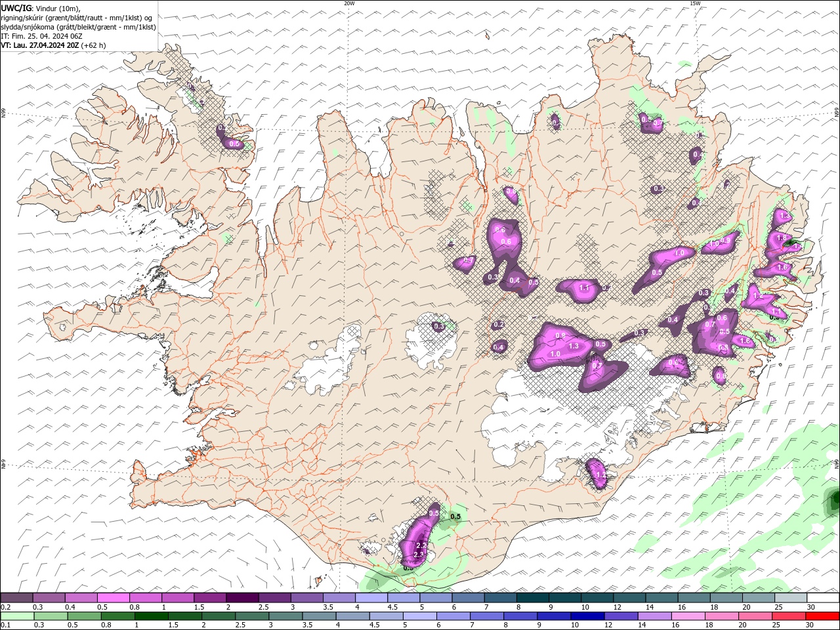Click the light green rain-scale swatch labeled 0.3
This screenshot has height=630, width=840.
51,616
